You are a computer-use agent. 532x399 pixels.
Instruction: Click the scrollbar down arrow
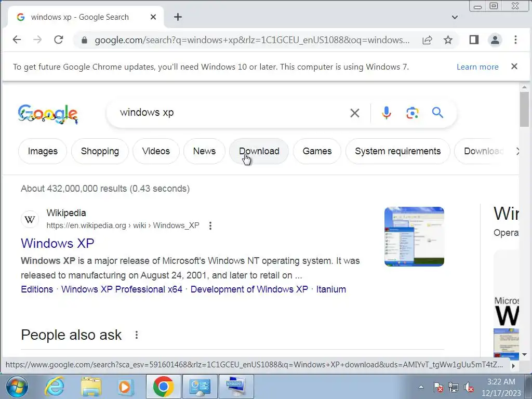(524, 354)
